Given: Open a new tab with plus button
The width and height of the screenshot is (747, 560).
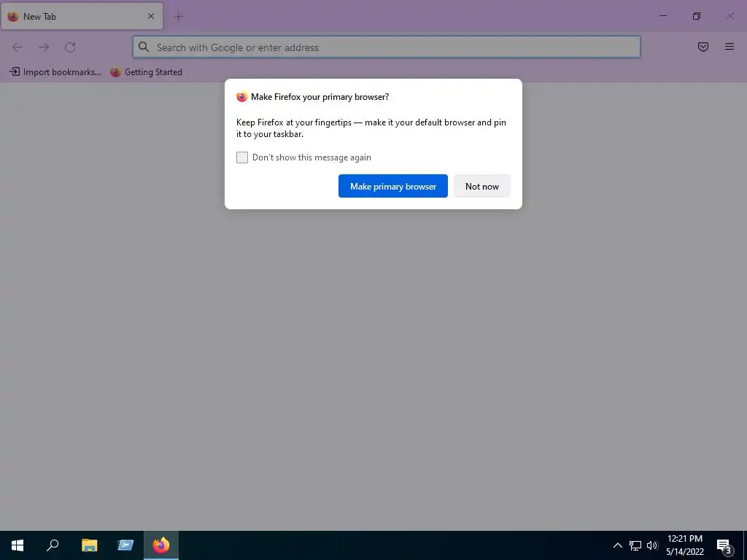Looking at the screenshot, I should (x=179, y=17).
